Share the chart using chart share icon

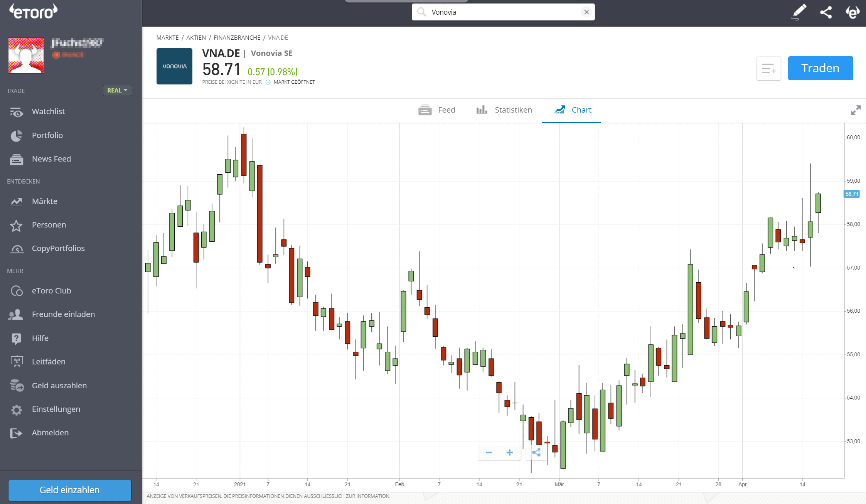click(536, 452)
